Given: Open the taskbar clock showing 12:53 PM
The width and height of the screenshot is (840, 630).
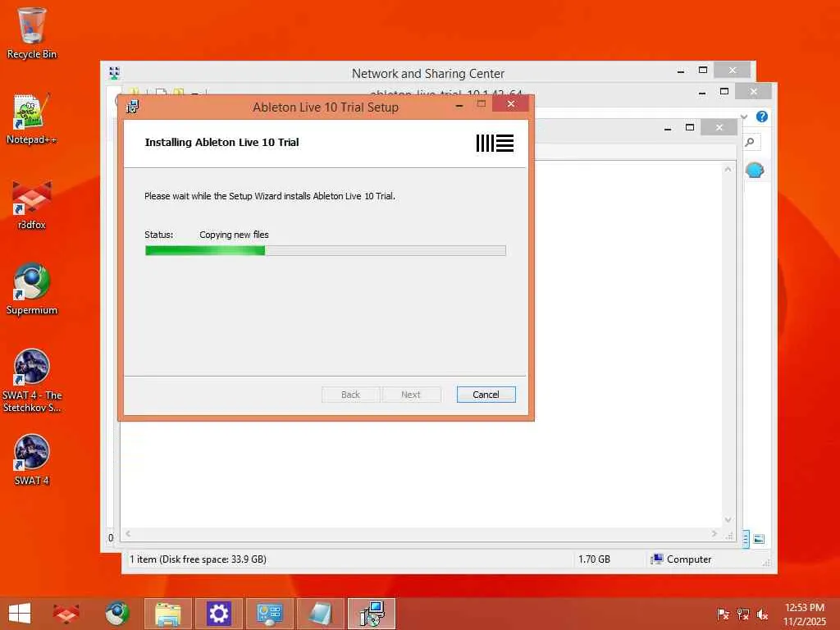Looking at the screenshot, I should pyautogui.click(x=804, y=614).
